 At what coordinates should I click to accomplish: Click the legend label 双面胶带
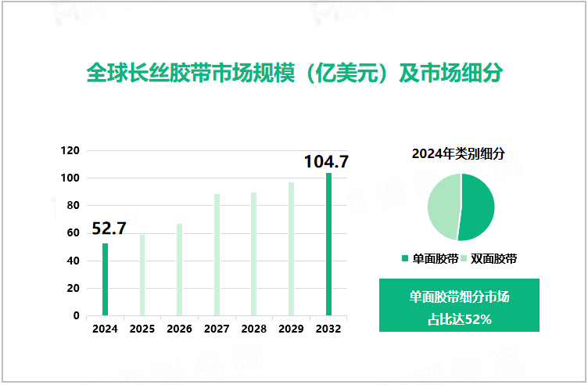pos(494,258)
